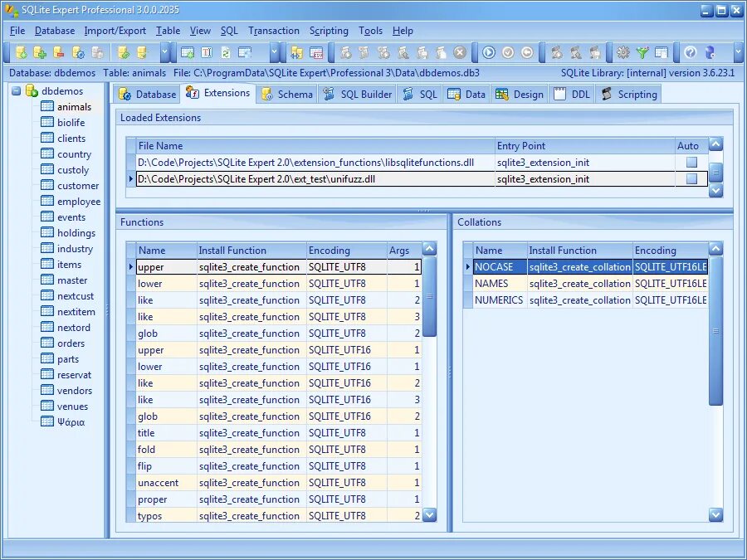Viewport: 747px width, 560px height.
Task: Collapse the dbdemos tree node
Action: point(17,90)
